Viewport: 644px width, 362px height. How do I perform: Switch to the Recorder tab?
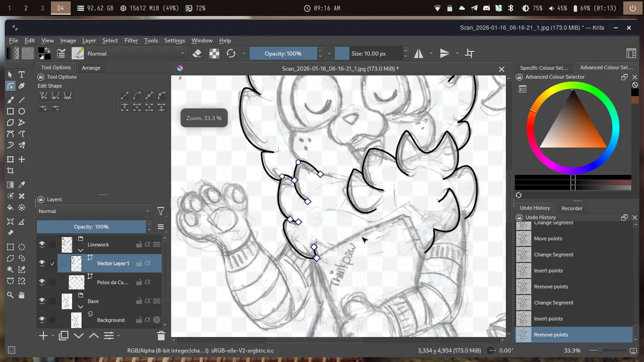click(x=572, y=208)
